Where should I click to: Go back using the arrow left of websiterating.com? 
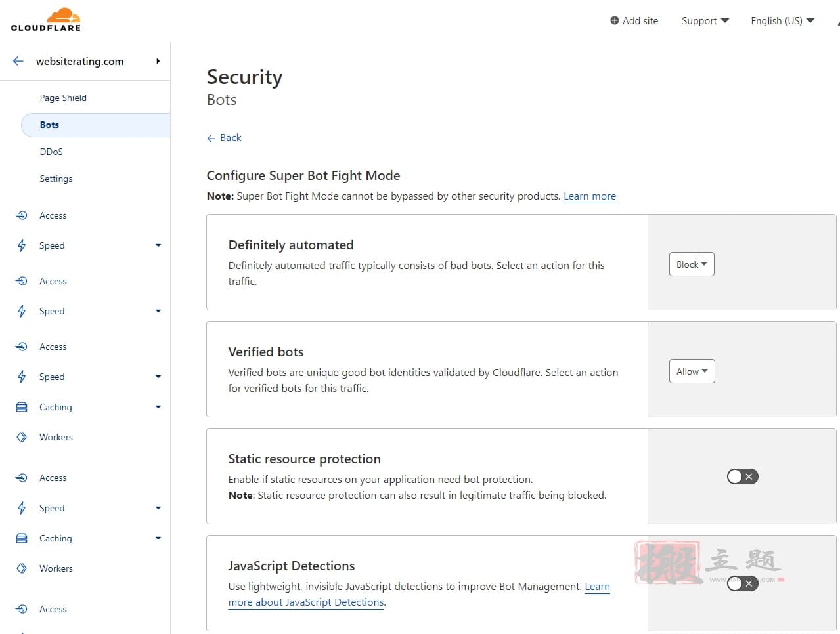pyautogui.click(x=18, y=61)
